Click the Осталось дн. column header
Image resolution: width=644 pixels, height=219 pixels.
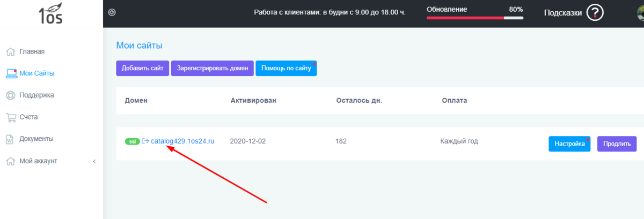(359, 100)
